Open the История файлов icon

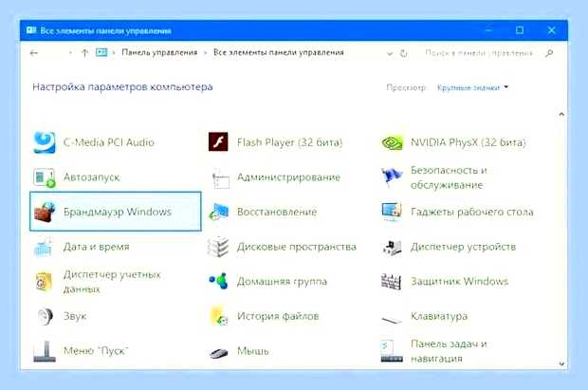(x=219, y=316)
